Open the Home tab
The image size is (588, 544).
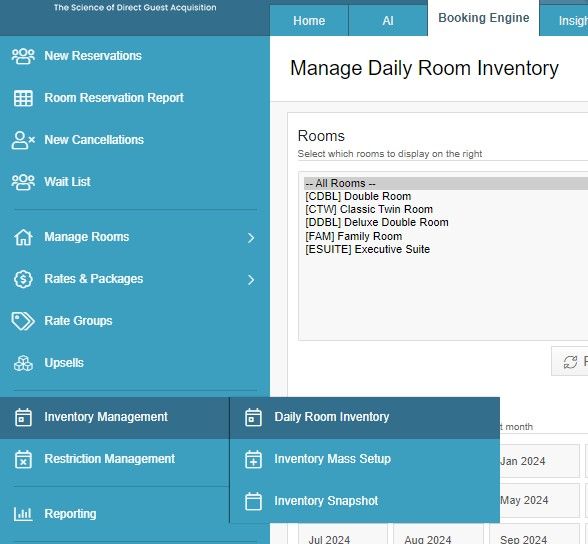pyautogui.click(x=309, y=21)
